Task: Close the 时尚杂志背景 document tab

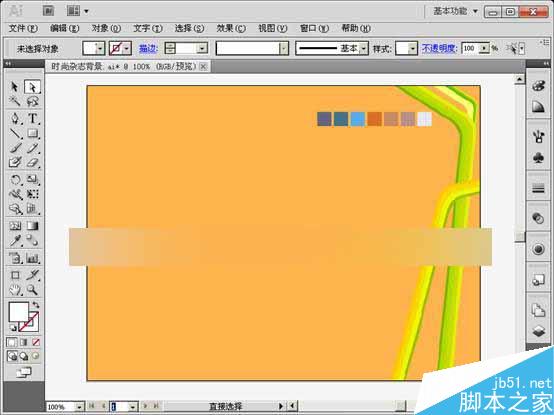Action: 203,66
